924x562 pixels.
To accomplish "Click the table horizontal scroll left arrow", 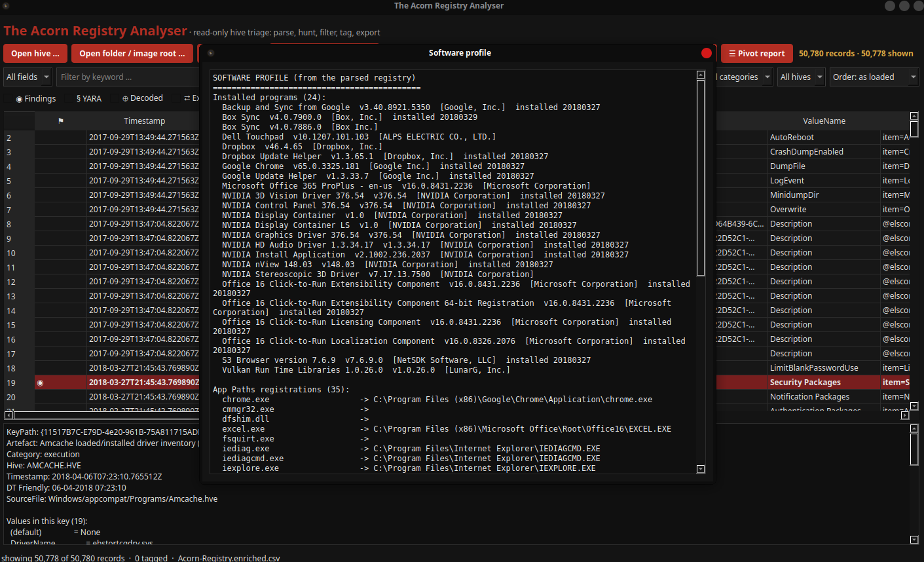I will (x=9, y=415).
